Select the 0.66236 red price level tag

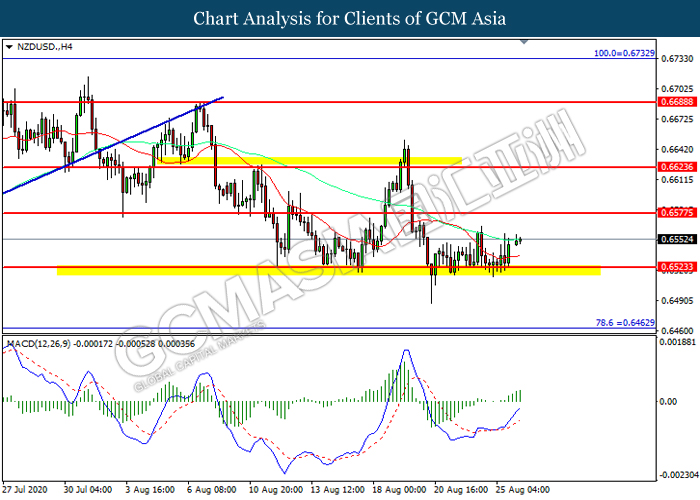pos(674,168)
